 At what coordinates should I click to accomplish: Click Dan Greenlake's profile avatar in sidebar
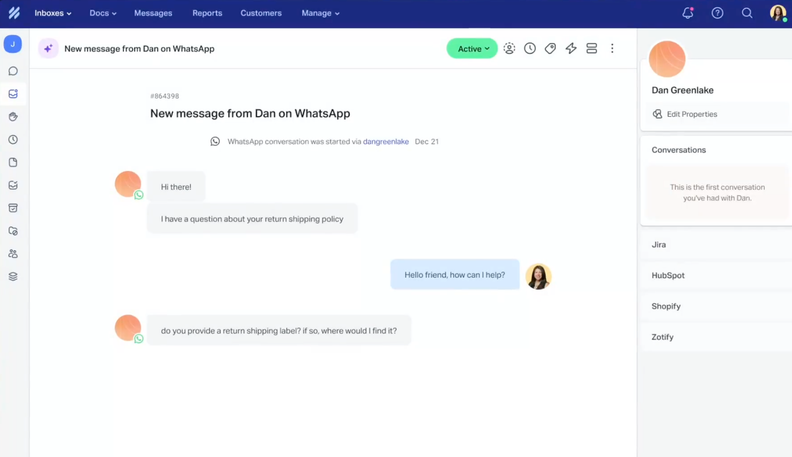point(667,59)
